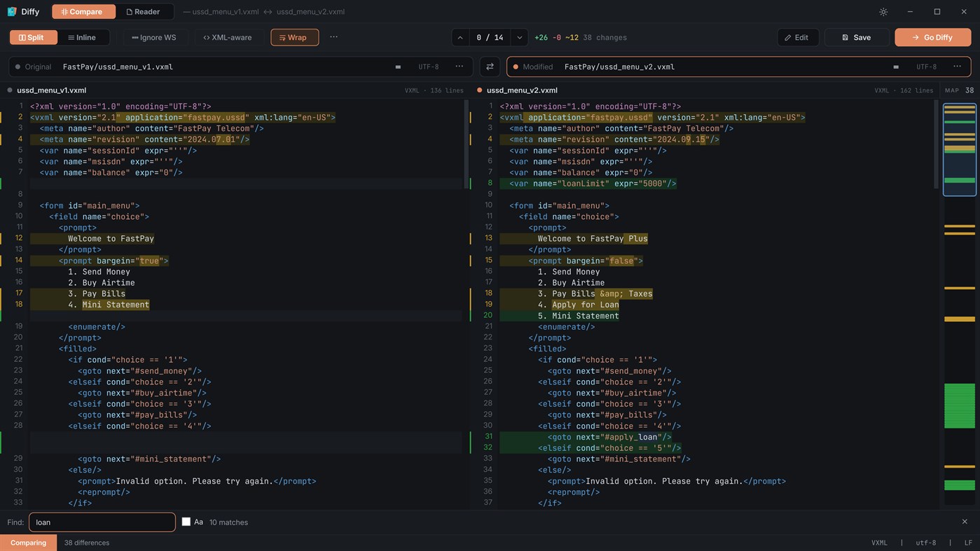Enable Ignore WS option
Screen dimensions: 980x551
tap(154, 38)
